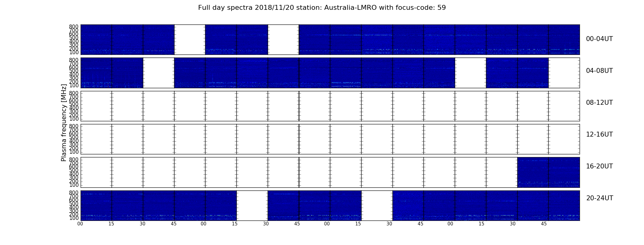
Task: Select the 12-16UT row label
Action: point(599,134)
